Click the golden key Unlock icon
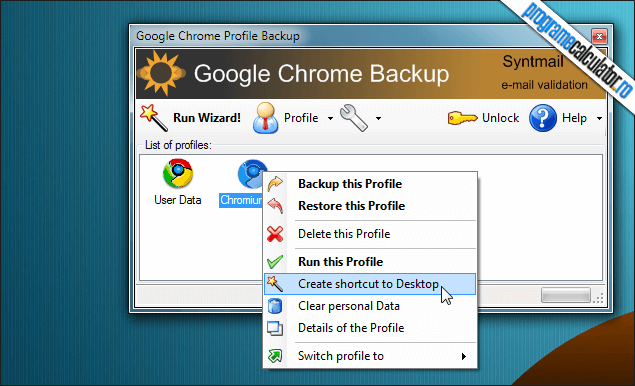 coord(462,118)
